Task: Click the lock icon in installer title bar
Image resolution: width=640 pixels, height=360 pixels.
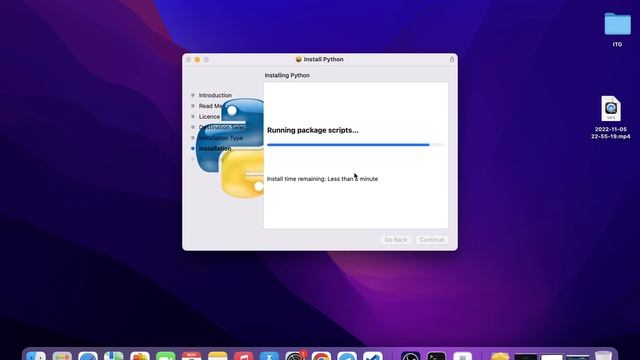Action: [x=452, y=59]
